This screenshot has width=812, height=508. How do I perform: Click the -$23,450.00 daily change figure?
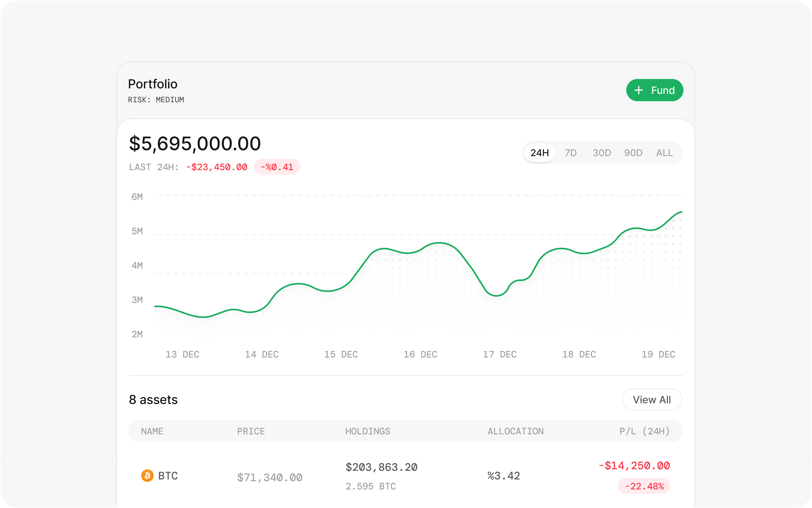pos(216,167)
